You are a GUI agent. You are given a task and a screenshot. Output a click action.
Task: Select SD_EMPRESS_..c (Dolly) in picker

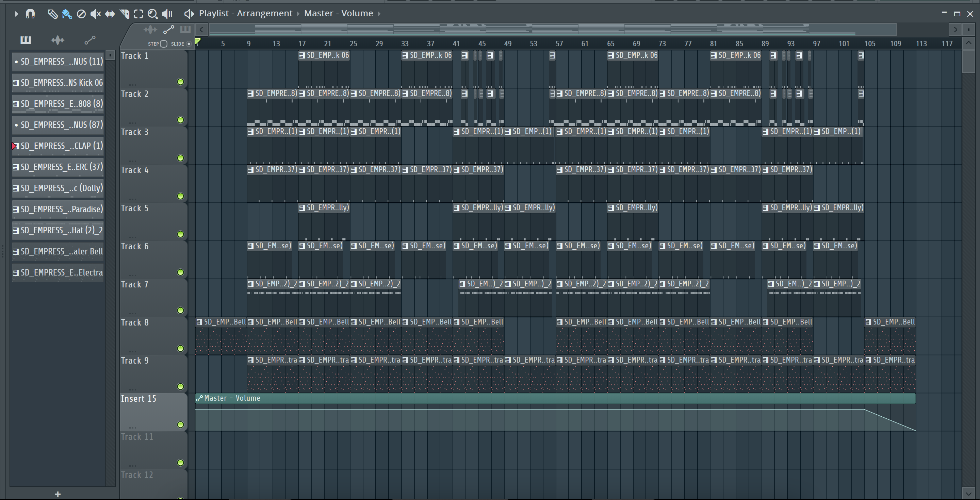coord(58,188)
